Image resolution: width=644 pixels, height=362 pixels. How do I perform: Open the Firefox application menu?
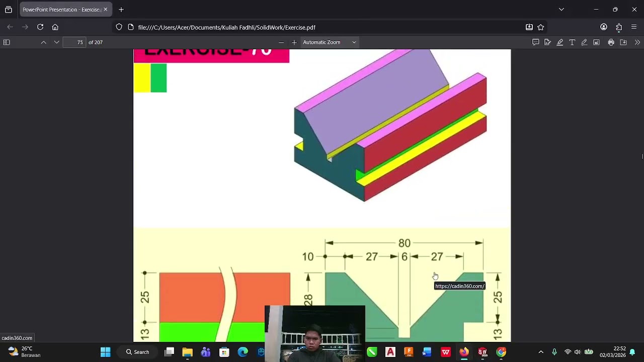(634, 27)
